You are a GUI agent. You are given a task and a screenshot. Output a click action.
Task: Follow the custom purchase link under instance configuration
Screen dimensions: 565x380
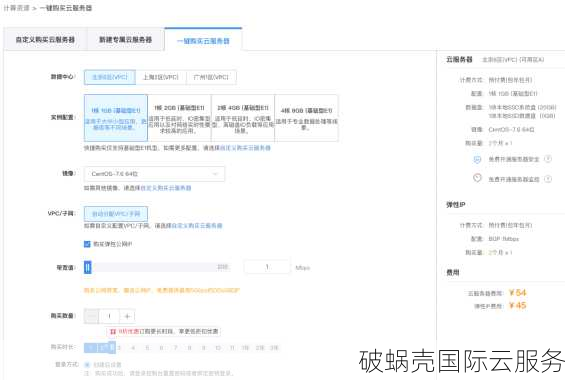[245, 148]
